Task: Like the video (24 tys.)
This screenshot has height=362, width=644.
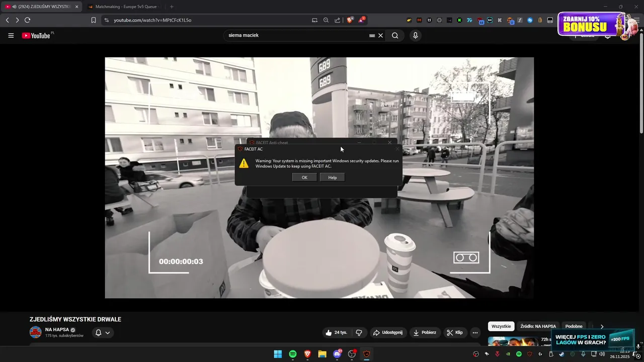Action: [337, 332]
